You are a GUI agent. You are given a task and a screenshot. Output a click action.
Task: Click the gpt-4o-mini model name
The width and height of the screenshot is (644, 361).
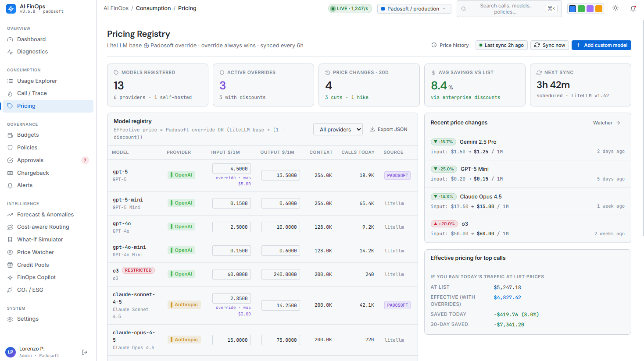tap(129, 247)
